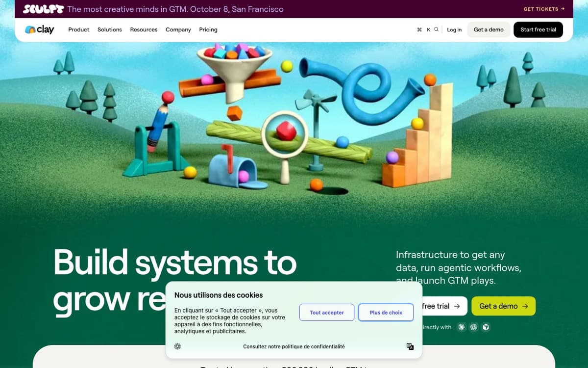588x368 pixels.
Task: Open the Company menu
Action: (x=178, y=29)
